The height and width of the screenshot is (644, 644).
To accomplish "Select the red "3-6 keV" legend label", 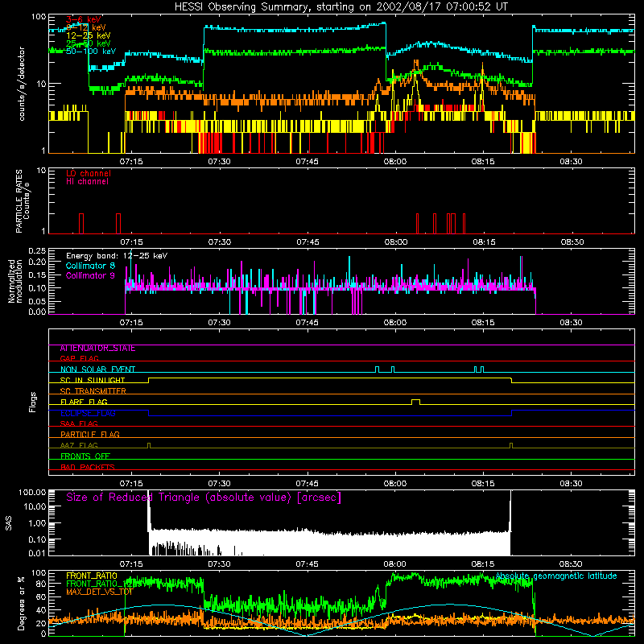I will (83, 19).
